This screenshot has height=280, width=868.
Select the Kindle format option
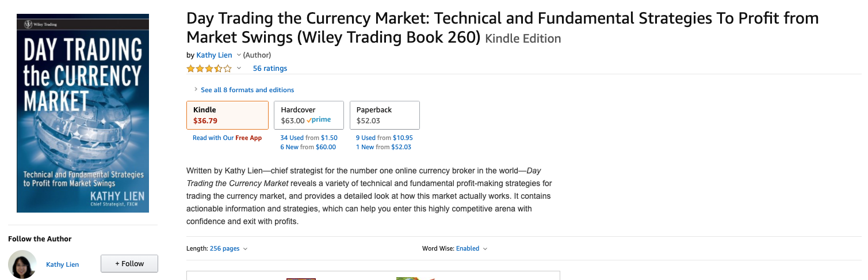point(227,115)
